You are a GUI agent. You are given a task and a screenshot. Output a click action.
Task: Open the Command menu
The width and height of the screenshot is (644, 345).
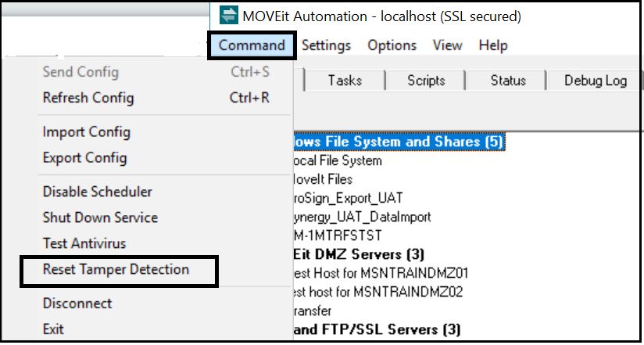coord(252,45)
